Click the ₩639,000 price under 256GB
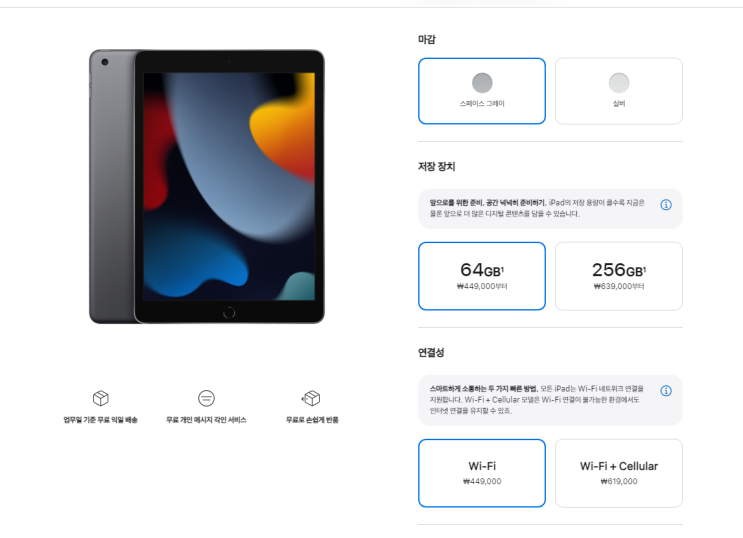The image size is (743, 538). point(619,286)
